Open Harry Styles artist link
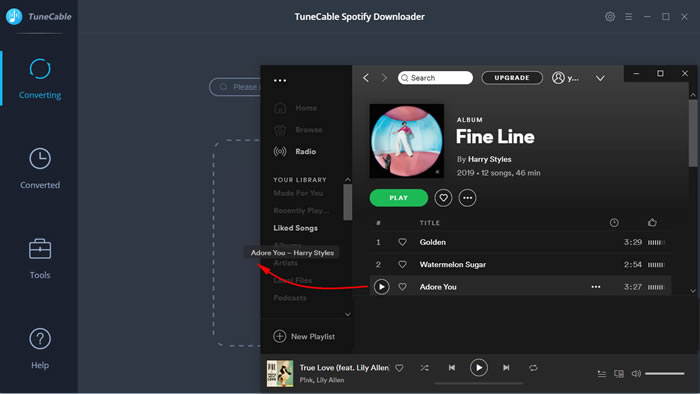 tap(490, 159)
